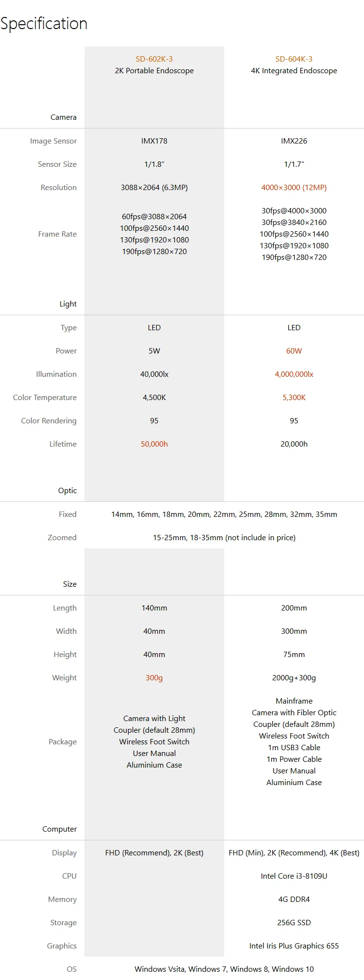Click the highlighted 300g weight value
Image resolution: width=364 pixels, height=980 pixels.
154,678
